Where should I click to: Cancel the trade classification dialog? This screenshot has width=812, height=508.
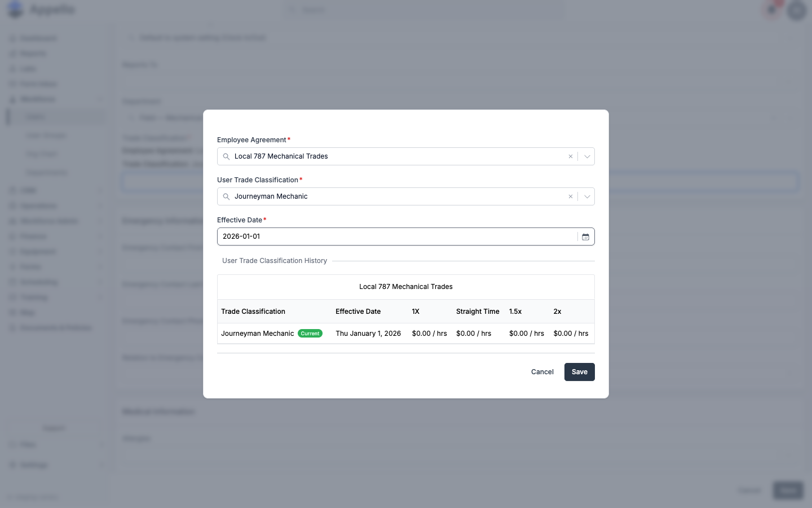click(542, 372)
